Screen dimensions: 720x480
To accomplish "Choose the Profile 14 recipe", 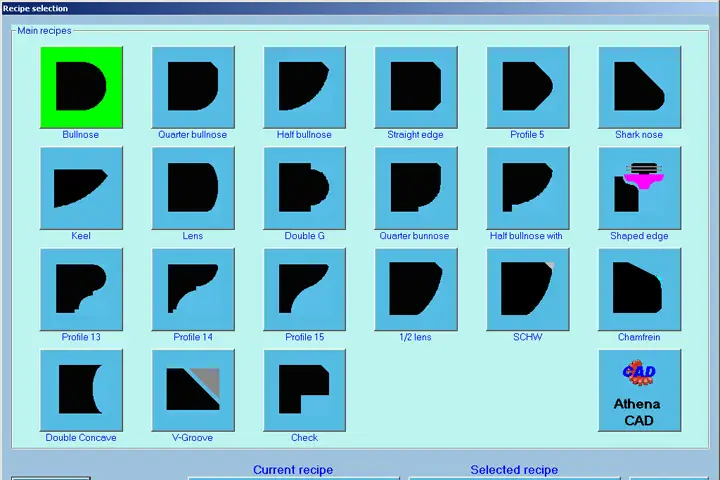I will [193, 289].
